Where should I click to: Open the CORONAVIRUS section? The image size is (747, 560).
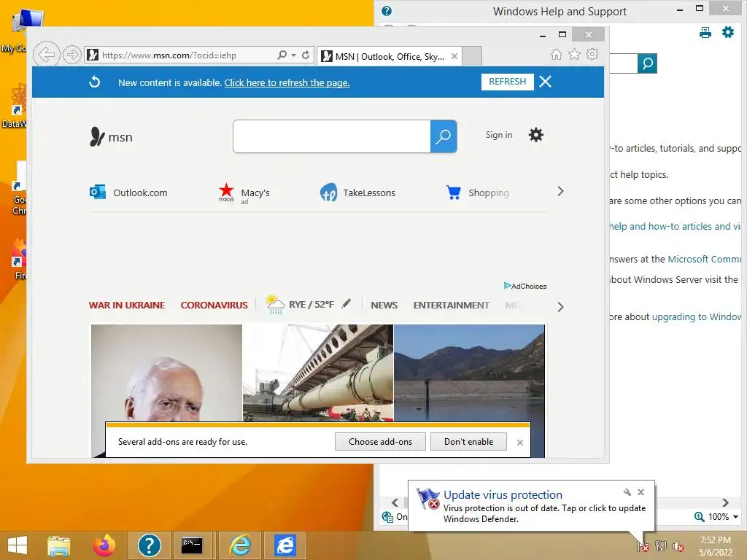214,305
